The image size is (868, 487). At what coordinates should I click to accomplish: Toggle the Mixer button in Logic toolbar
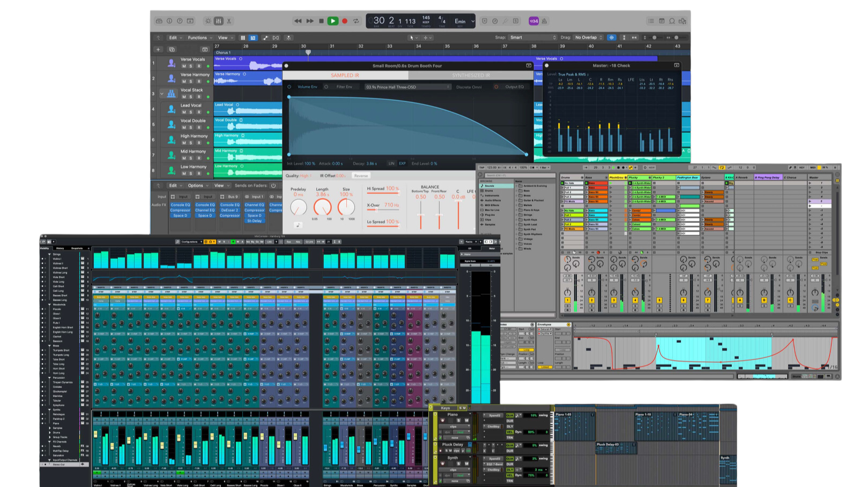(219, 21)
